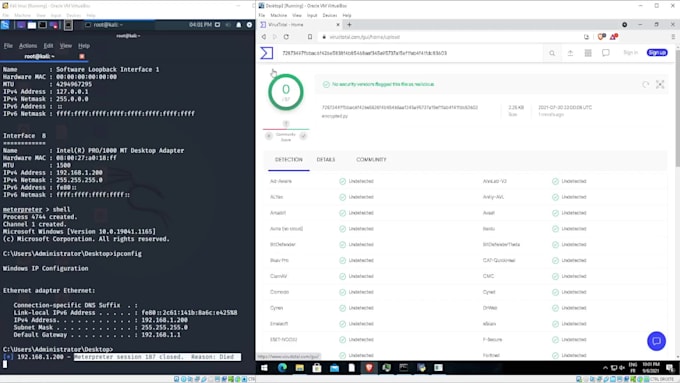The height and width of the screenshot is (383, 680).
Task: Open the VirusTotal notifications comment icon
Action: tap(606, 53)
